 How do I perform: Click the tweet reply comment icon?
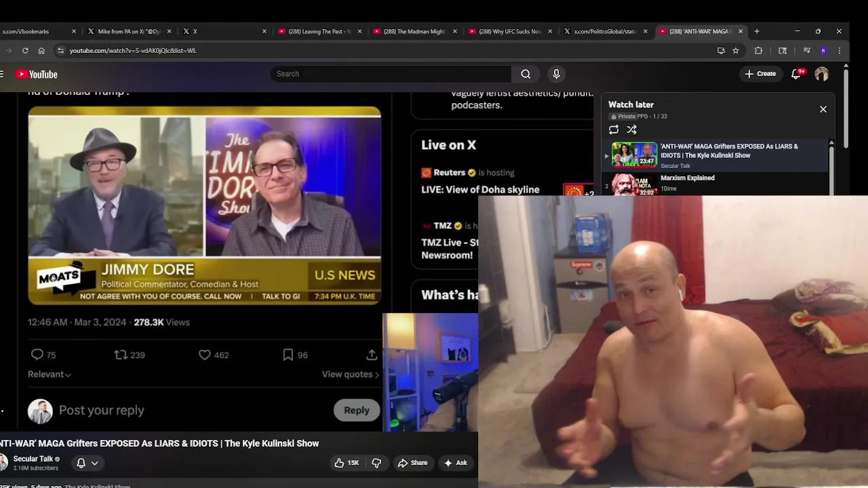point(37,354)
